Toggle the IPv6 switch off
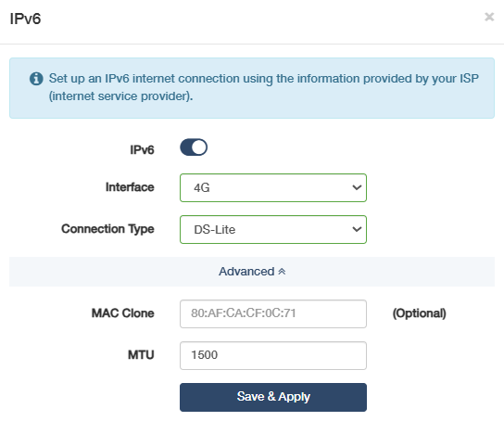This screenshot has height=434, width=504. click(194, 147)
